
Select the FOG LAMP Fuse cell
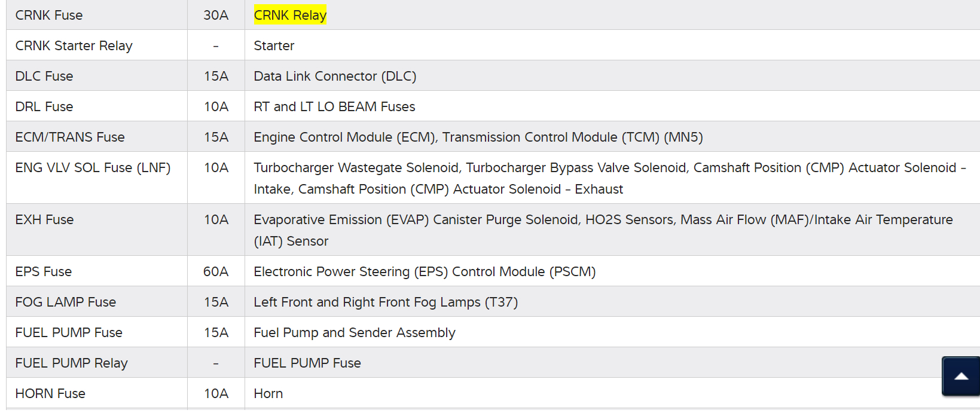pyautogui.click(x=66, y=302)
